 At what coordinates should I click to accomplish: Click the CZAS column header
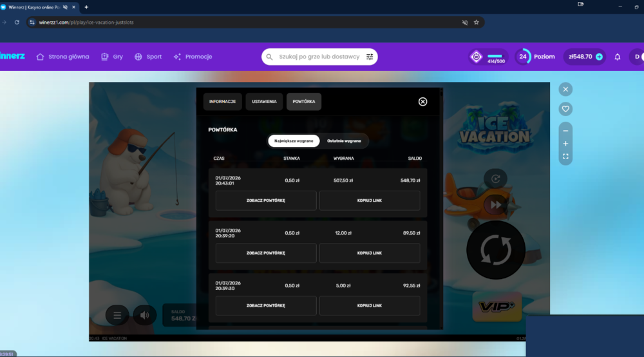pyautogui.click(x=219, y=158)
